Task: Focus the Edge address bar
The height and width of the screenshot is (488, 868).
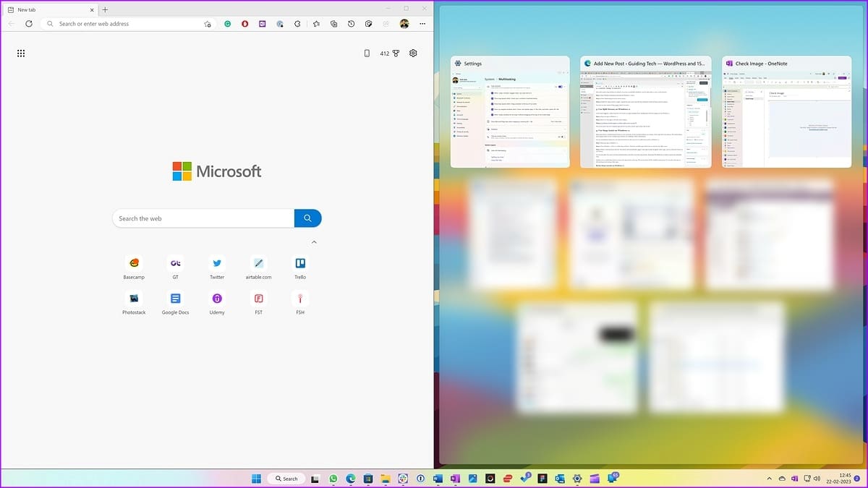Action: click(129, 24)
